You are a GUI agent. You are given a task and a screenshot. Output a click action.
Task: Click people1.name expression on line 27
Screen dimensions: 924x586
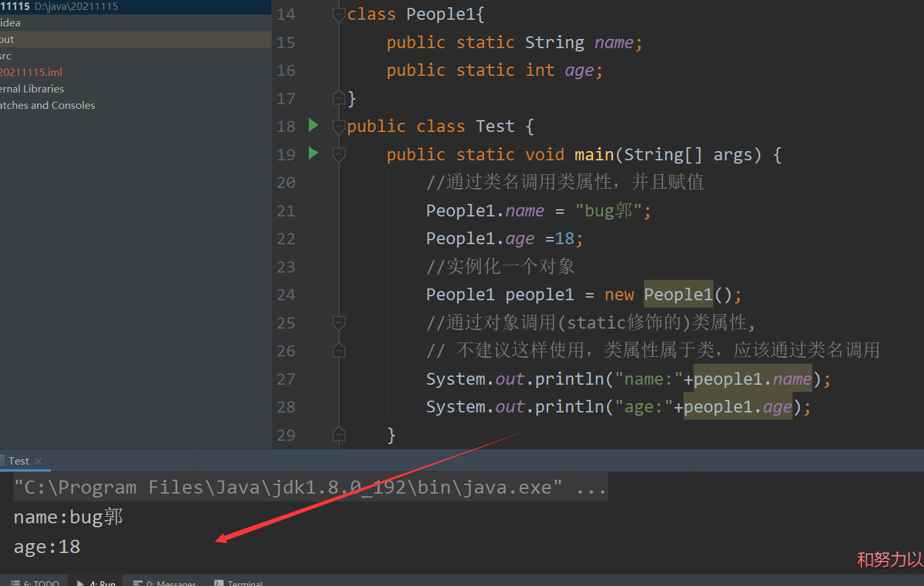(752, 379)
